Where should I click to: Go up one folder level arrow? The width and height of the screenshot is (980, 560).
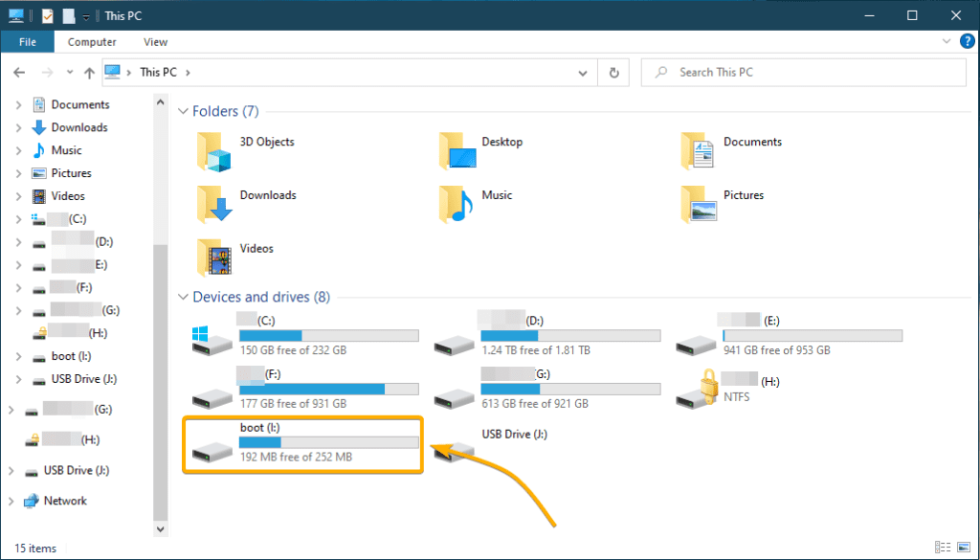pyautogui.click(x=89, y=73)
